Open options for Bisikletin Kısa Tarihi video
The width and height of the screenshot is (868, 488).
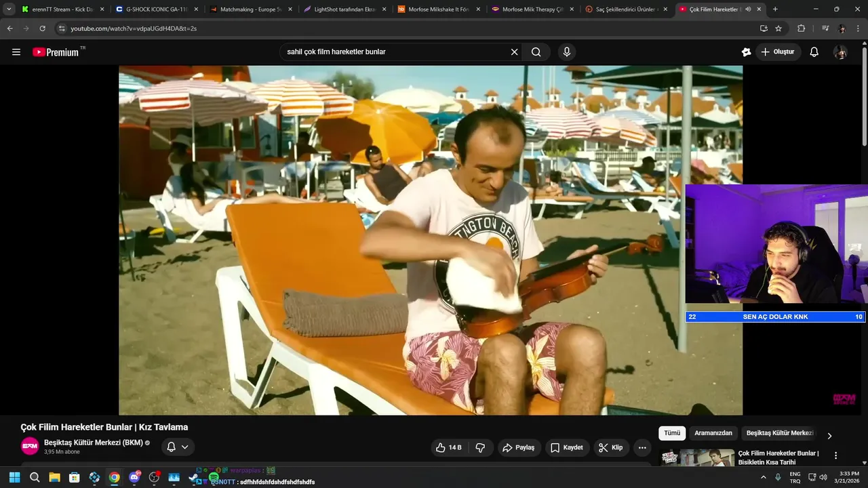(835, 455)
